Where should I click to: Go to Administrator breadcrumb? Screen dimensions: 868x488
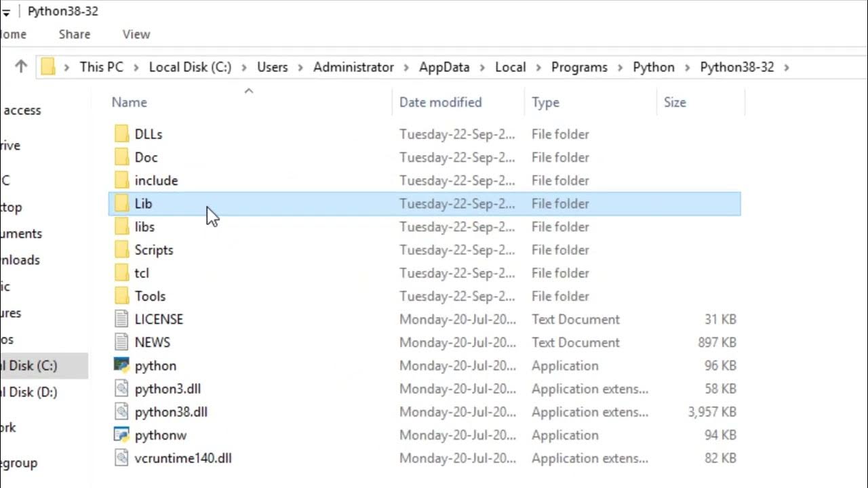(353, 67)
